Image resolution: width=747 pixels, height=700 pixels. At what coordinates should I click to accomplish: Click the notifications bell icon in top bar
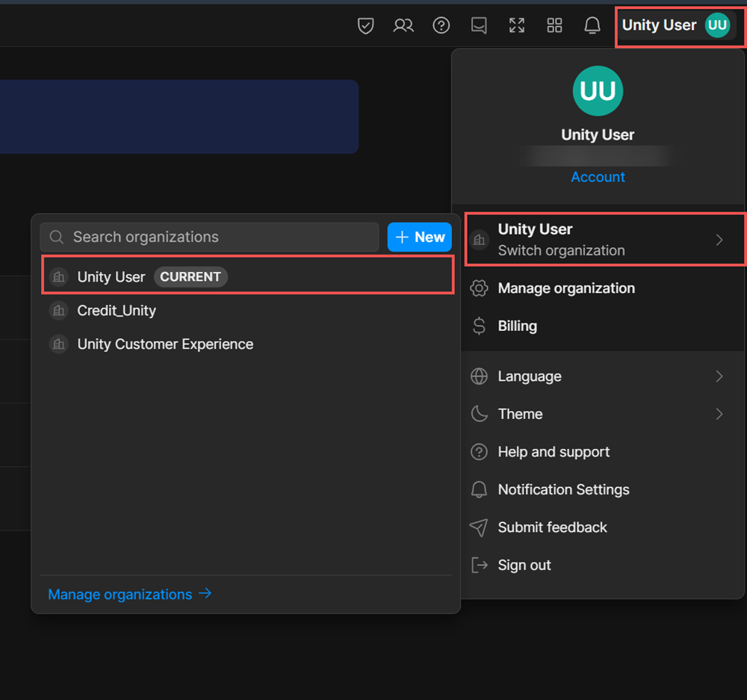coord(592,26)
